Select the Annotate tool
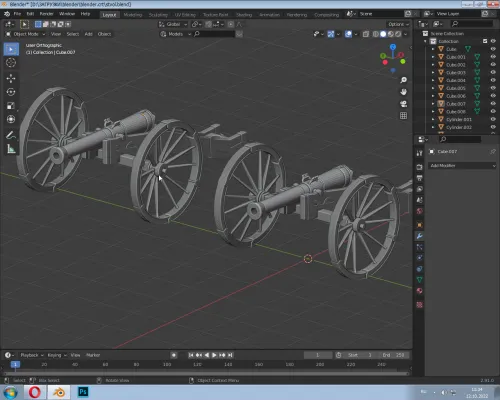This screenshot has height=400, width=500. click(x=11, y=135)
